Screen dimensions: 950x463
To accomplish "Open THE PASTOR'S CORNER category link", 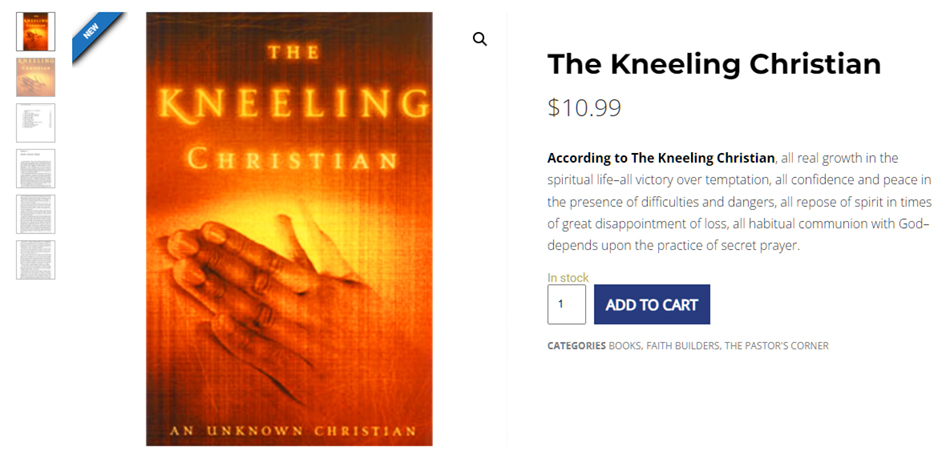I will click(x=777, y=346).
